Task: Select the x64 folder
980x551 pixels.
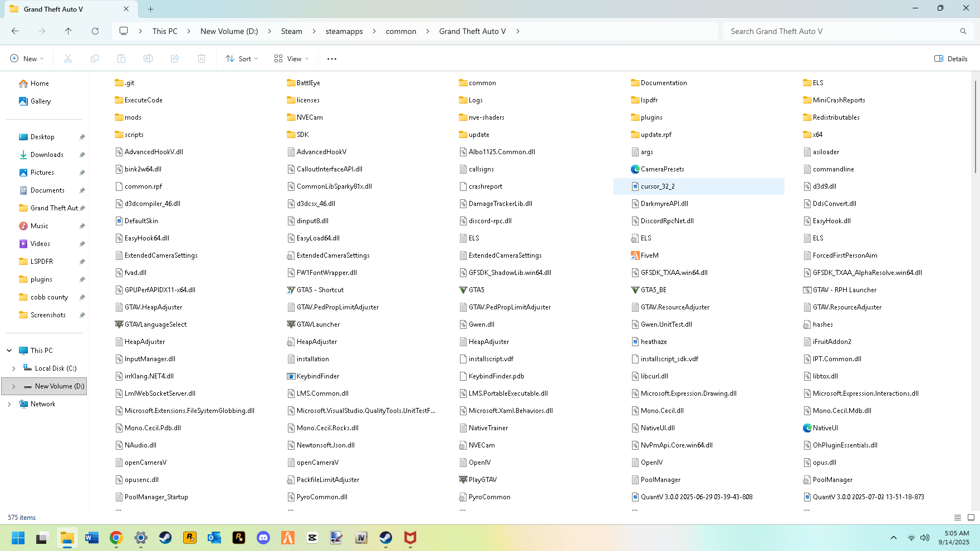Action: pos(813,135)
